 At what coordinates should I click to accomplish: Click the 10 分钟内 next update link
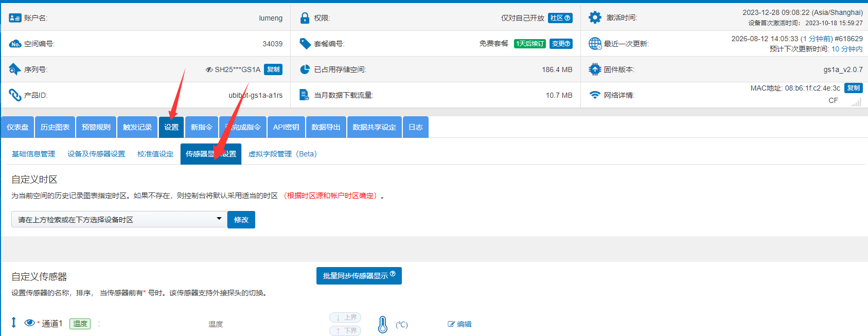[x=847, y=49]
